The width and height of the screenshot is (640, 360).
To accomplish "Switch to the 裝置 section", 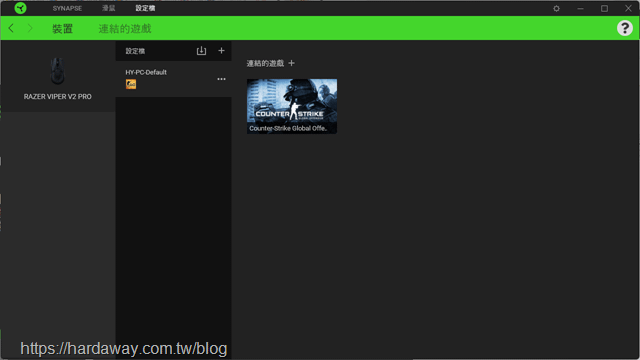I will pyautogui.click(x=62, y=29).
